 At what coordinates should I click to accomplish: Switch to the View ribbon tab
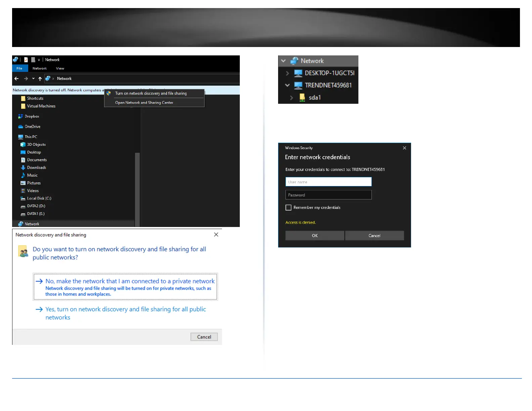(60, 68)
